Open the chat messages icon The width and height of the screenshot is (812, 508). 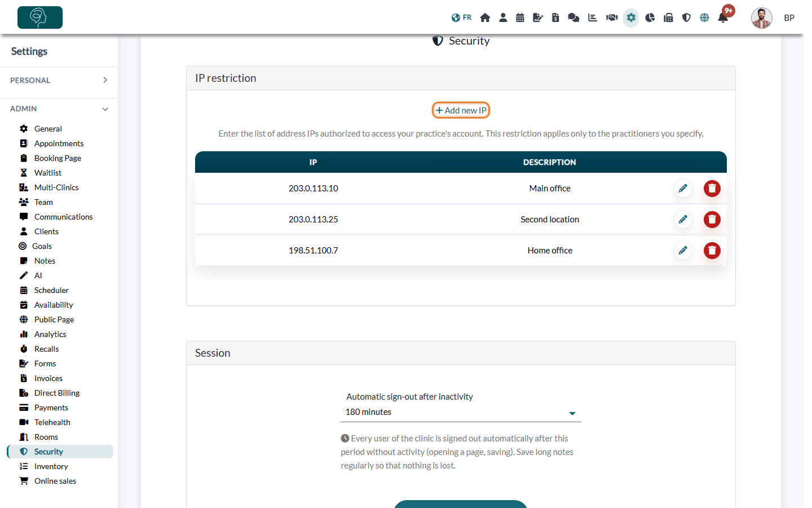pos(573,17)
